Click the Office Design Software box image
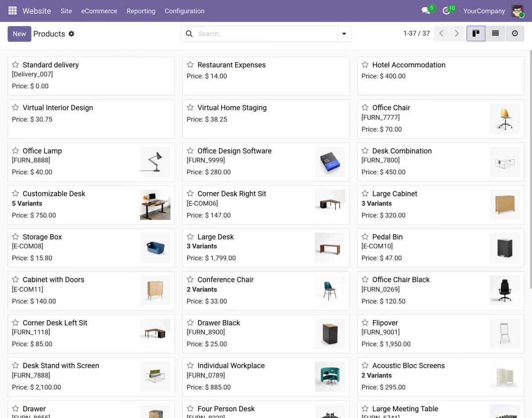Screen dimensions: 532x418 (x=330, y=162)
